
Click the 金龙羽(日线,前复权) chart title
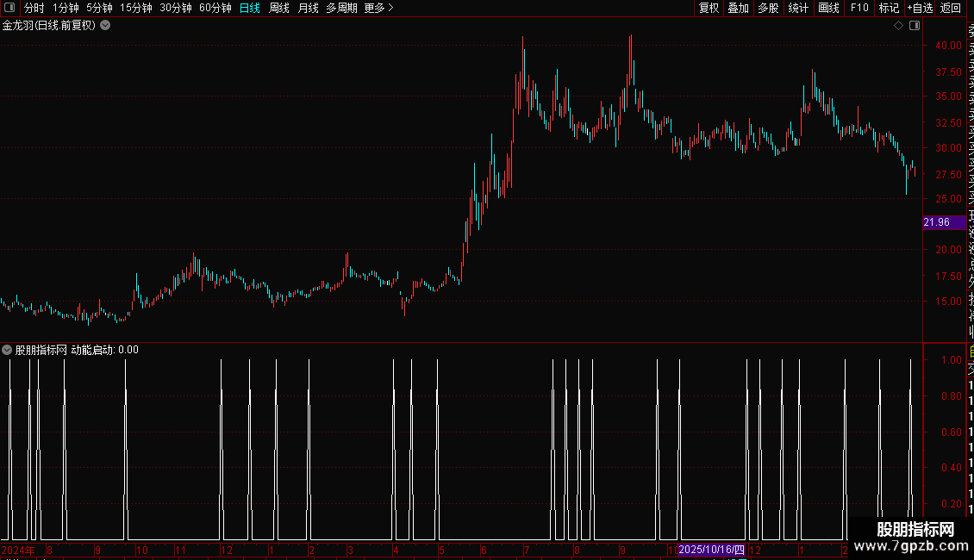pyautogui.click(x=49, y=26)
